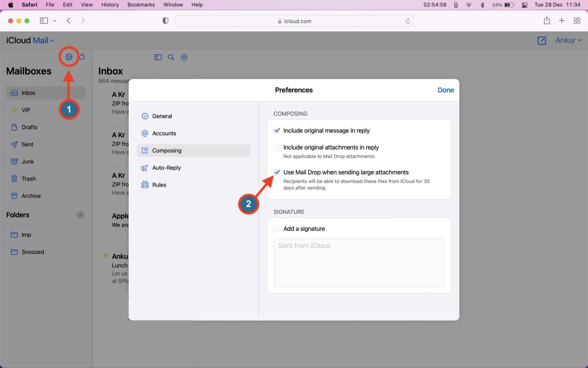
Task: Click in the signature text box
Action: point(359,263)
